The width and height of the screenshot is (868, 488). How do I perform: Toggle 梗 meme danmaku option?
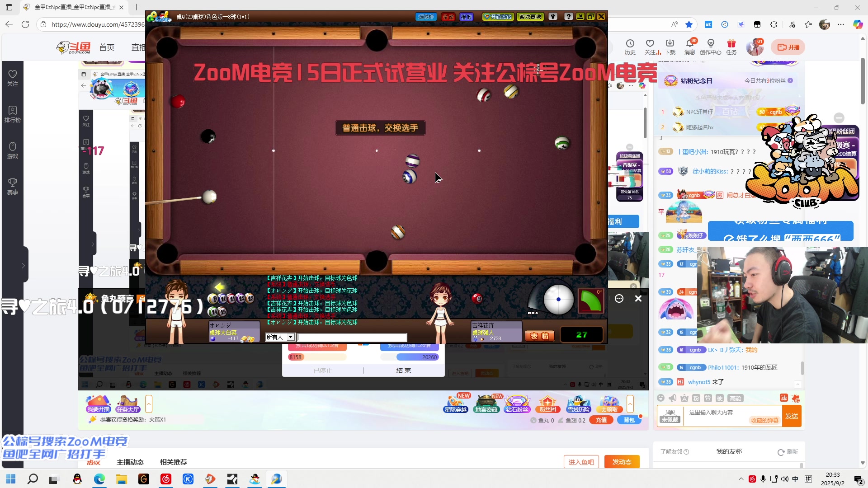pos(720,398)
